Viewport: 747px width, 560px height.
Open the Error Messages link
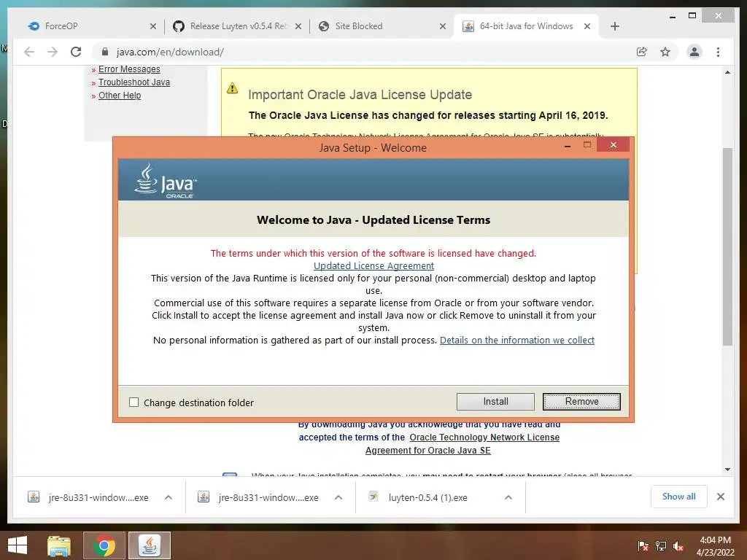129,69
